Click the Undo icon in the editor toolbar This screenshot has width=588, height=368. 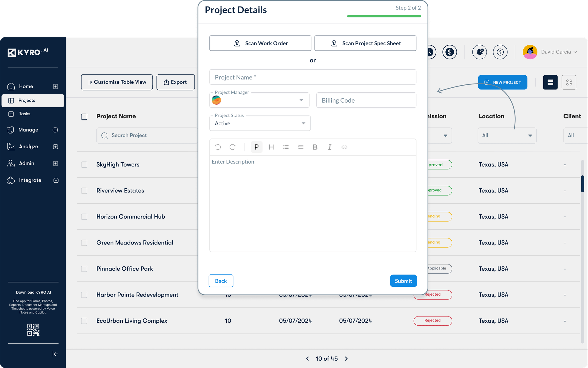coord(218,147)
